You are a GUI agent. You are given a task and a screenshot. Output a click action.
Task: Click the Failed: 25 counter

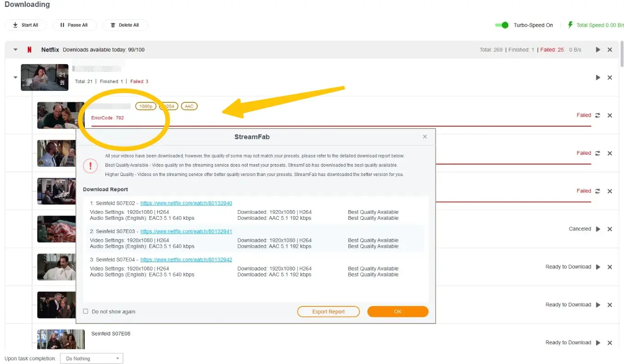point(552,50)
